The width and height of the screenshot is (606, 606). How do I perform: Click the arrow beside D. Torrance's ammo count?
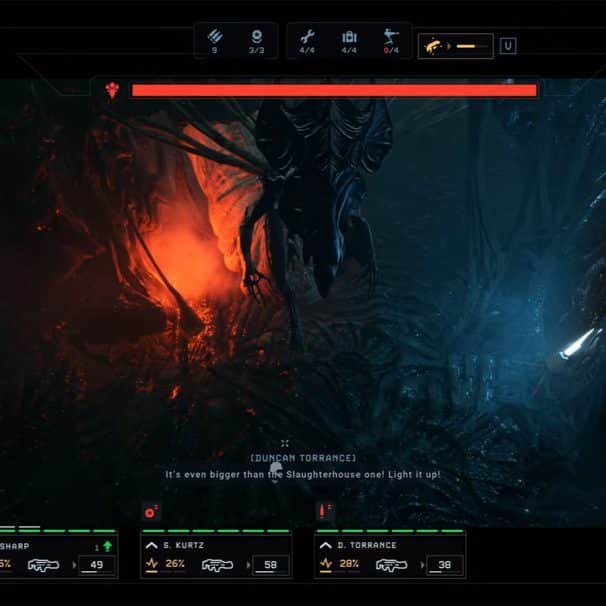[422, 565]
